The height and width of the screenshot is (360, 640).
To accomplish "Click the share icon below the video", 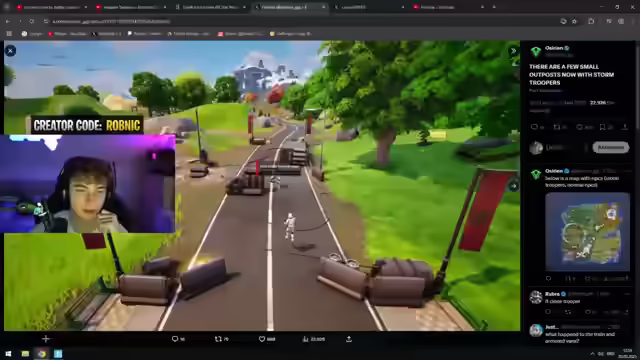I will tap(349, 339).
